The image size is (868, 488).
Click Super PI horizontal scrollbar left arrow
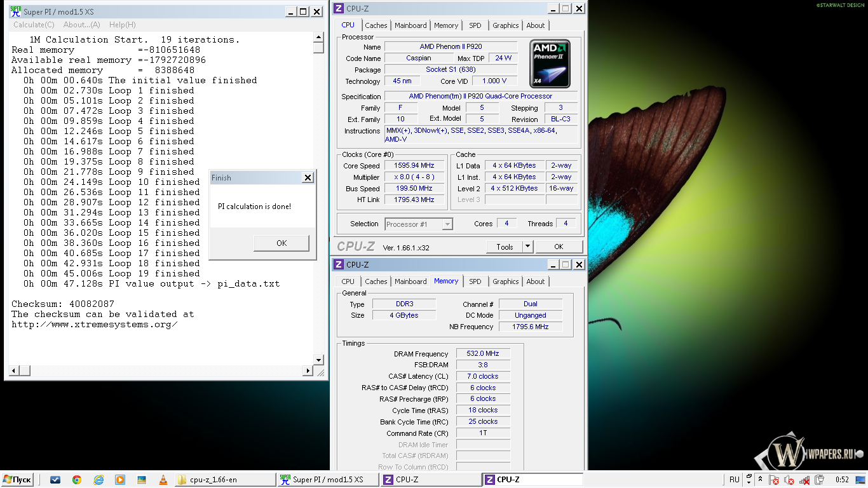click(14, 370)
